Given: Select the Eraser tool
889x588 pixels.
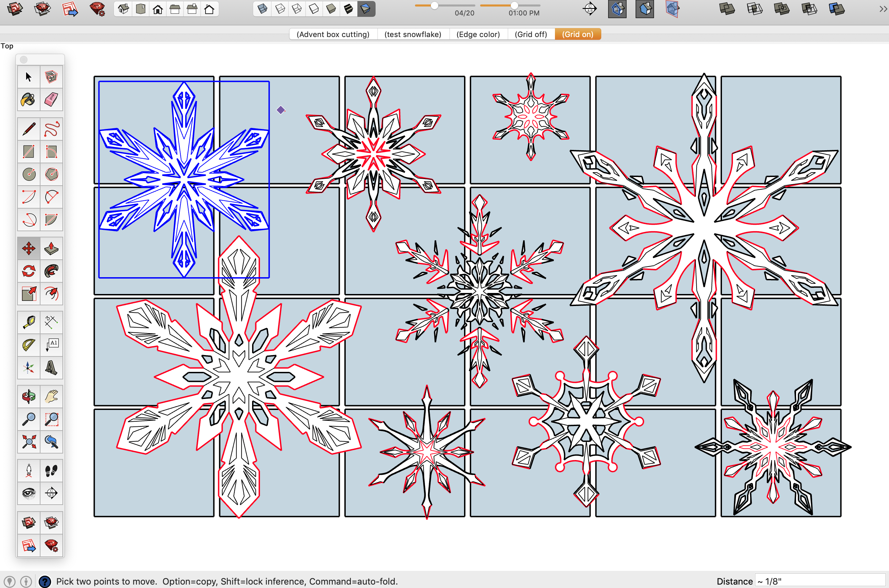Looking at the screenshot, I should 51,99.
